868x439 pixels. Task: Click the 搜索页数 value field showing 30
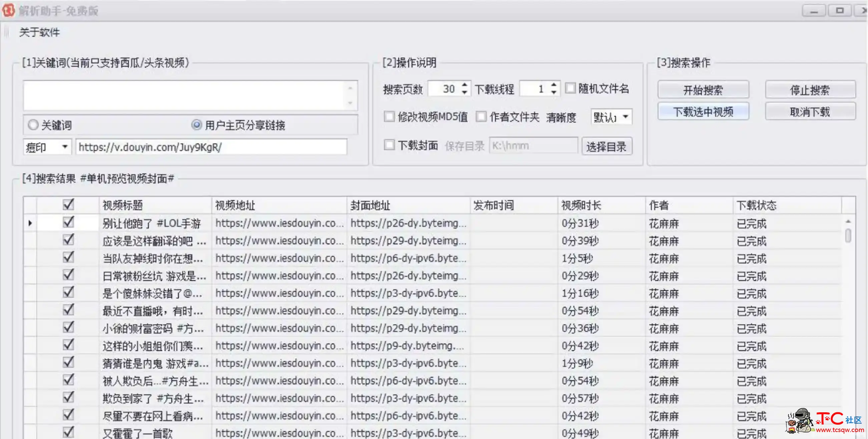point(444,89)
